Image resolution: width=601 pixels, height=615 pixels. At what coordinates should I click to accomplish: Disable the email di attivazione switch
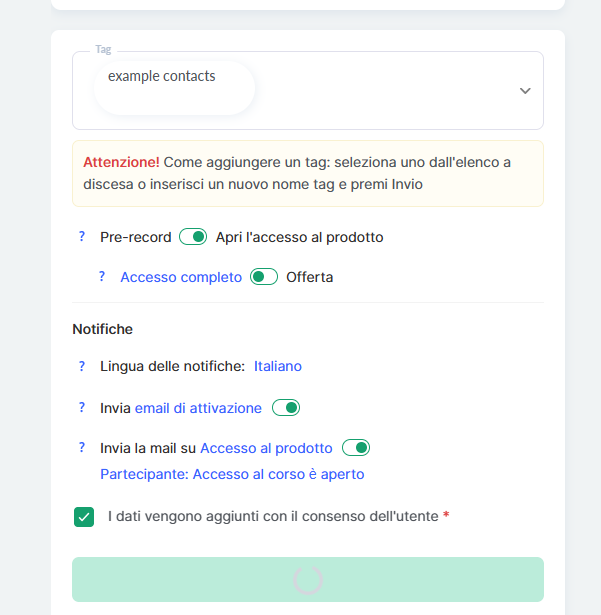coord(286,407)
